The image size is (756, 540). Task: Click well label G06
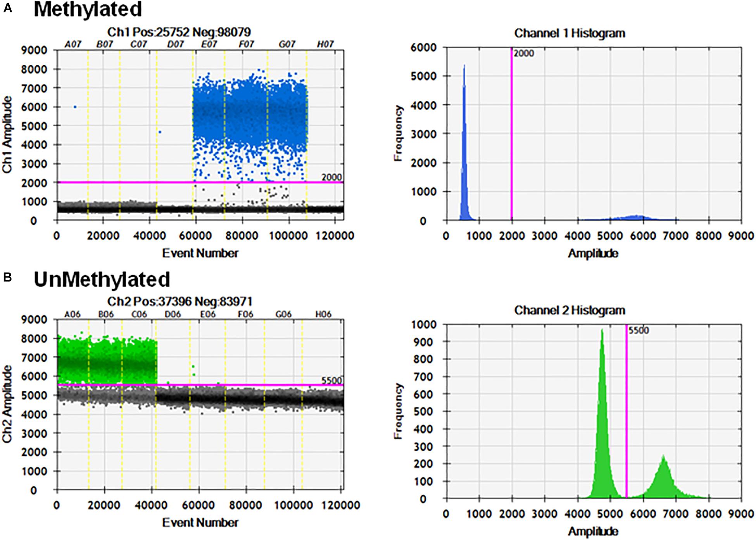pos(283,314)
